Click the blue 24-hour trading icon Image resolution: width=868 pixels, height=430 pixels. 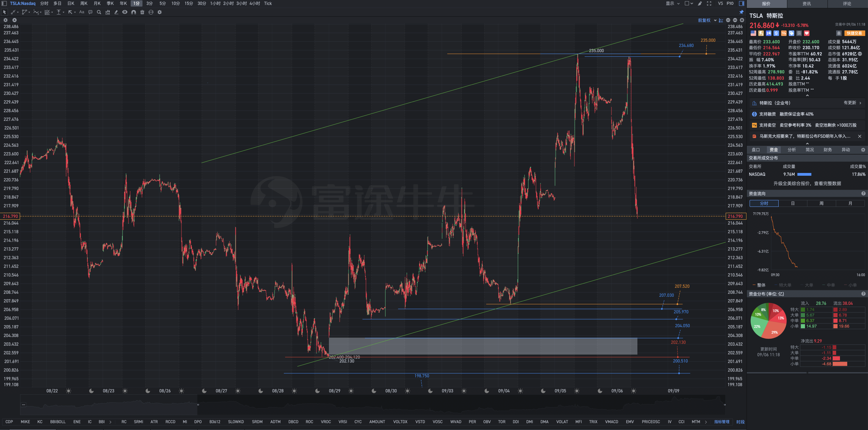(769, 33)
